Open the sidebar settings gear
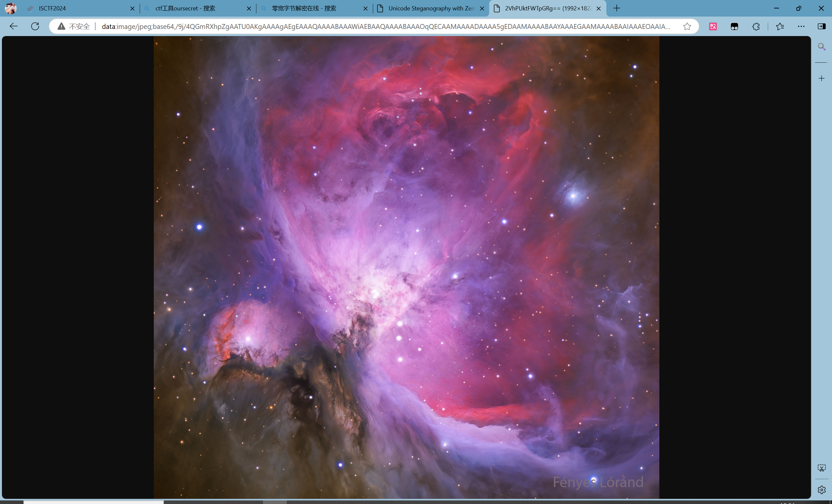Viewport: 832px width, 504px height. [x=822, y=489]
